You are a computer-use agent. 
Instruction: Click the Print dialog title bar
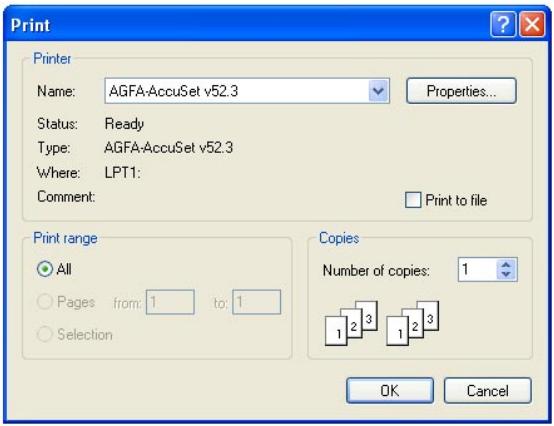(247, 25)
